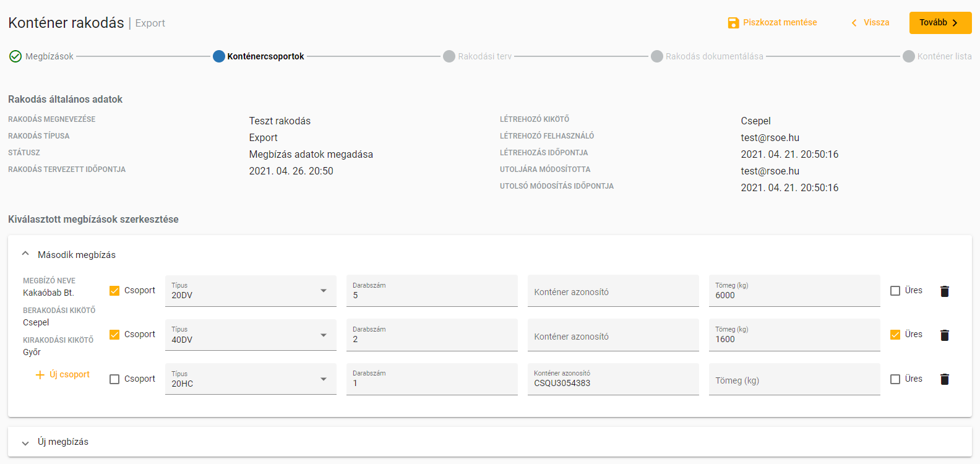Go to the Konténer lista step
980x464 pixels.
[x=943, y=56]
